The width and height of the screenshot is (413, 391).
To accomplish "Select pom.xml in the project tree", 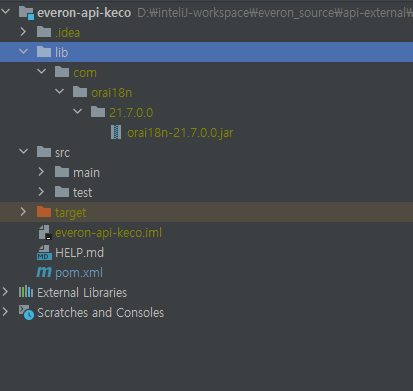I will click(x=79, y=273).
